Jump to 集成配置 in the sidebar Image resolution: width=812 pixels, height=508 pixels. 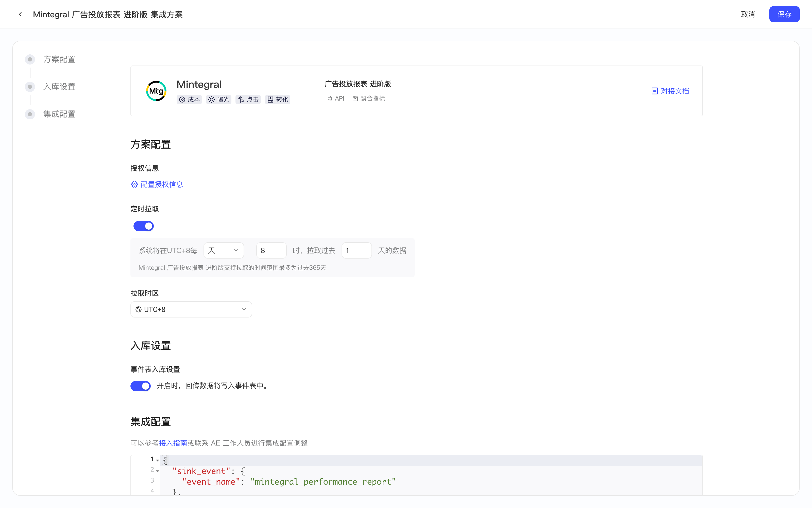pyautogui.click(x=59, y=114)
